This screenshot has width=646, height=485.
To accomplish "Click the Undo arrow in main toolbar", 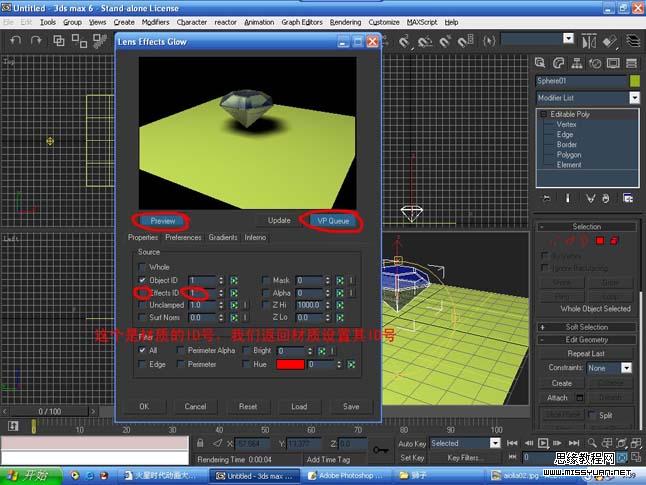I will 15,40.
